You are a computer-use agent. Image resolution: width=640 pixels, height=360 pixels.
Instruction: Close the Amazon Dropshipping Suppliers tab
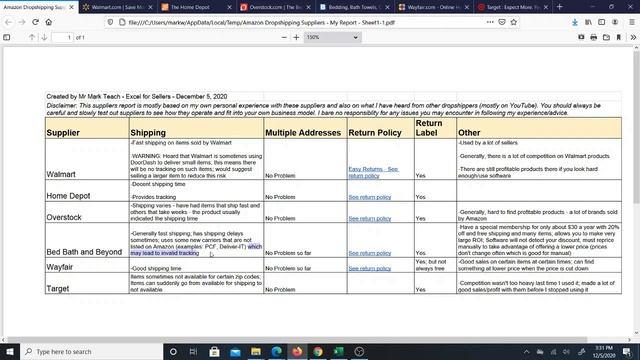coord(71,7)
